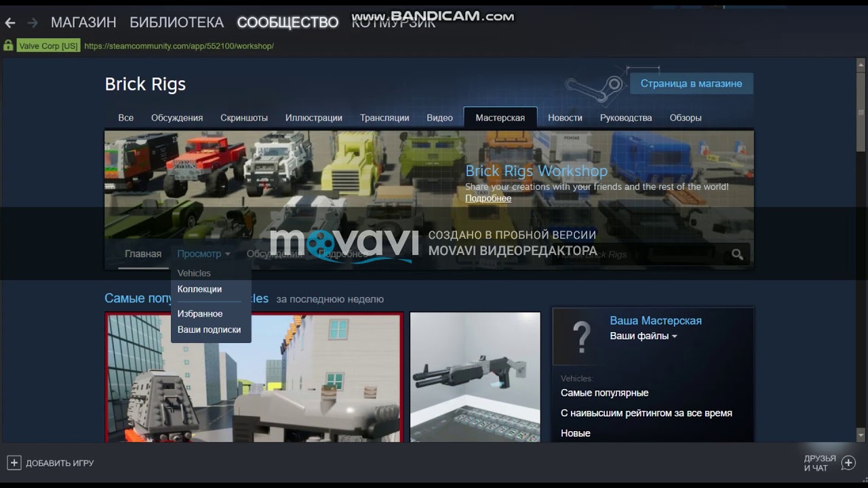Switch to the Иллюстрации tab
Image resolution: width=868 pixels, height=488 pixels.
[x=313, y=117]
